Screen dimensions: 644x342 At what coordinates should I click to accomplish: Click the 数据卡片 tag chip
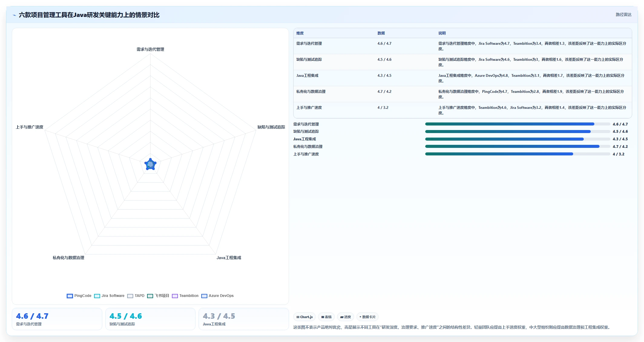[367, 317]
